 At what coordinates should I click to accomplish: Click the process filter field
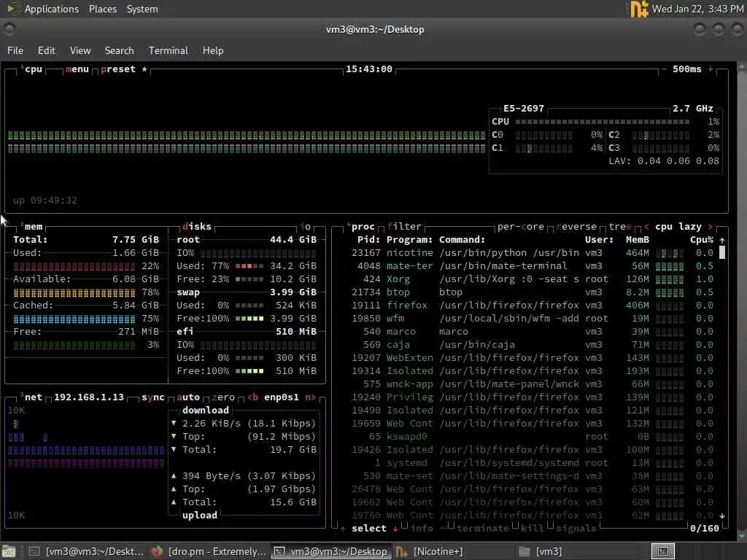pyautogui.click(x=404, y=227)
